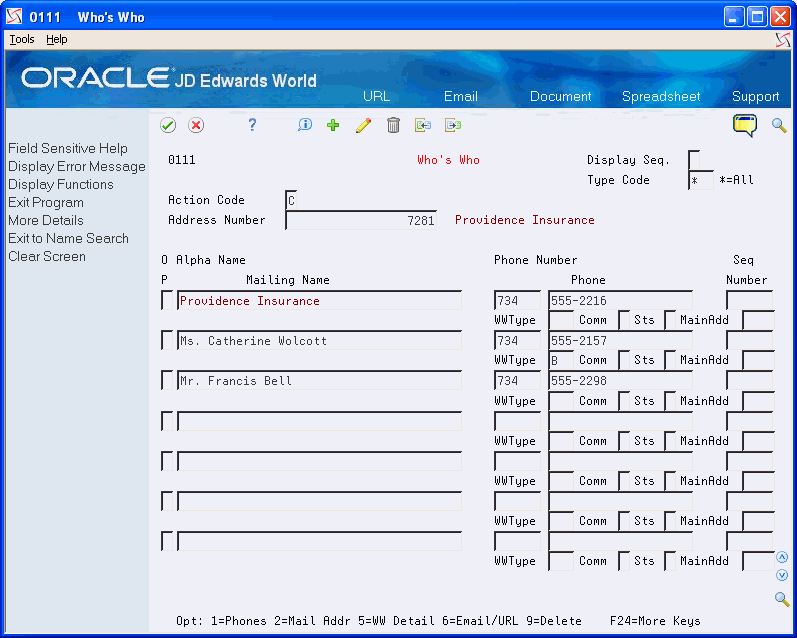
Task: Select the Spreadsheet tab
Action: click(x=661, y=97)
